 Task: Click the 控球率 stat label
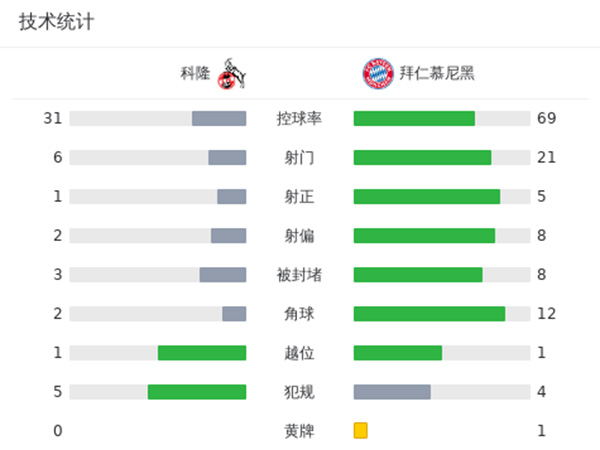pyautogui.click(x=299, y=119)
